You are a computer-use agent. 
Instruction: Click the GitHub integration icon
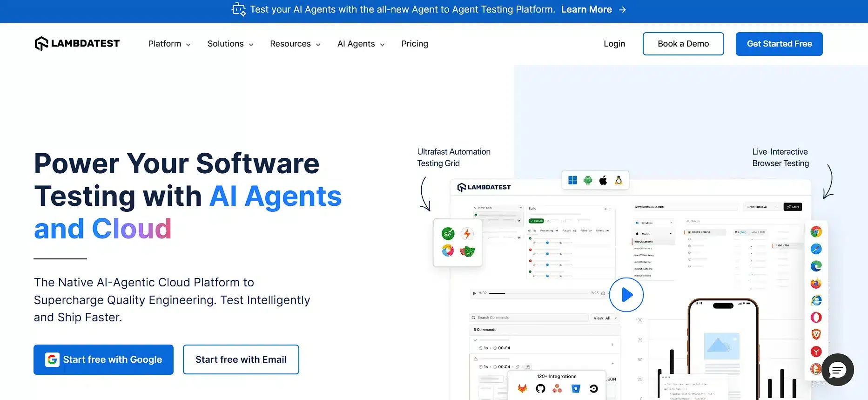[540, 388]
